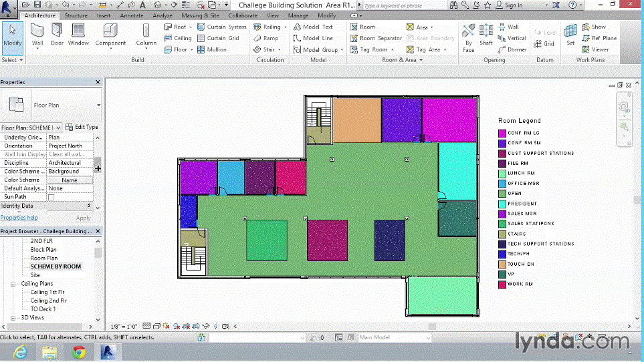Open Google Chrome from taskbar
The image size is (644, 362).
[79, 352]
